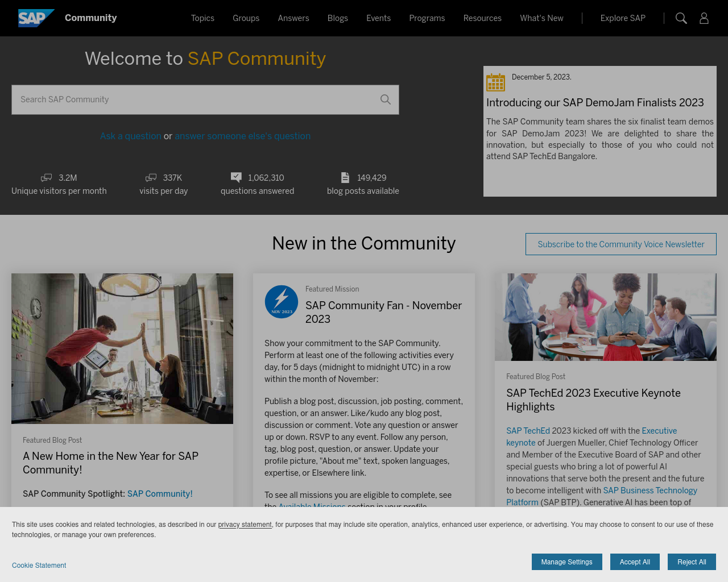728x582 pixels.
Task: Click the Ask a question link
Action: click(x=131, y=136)
